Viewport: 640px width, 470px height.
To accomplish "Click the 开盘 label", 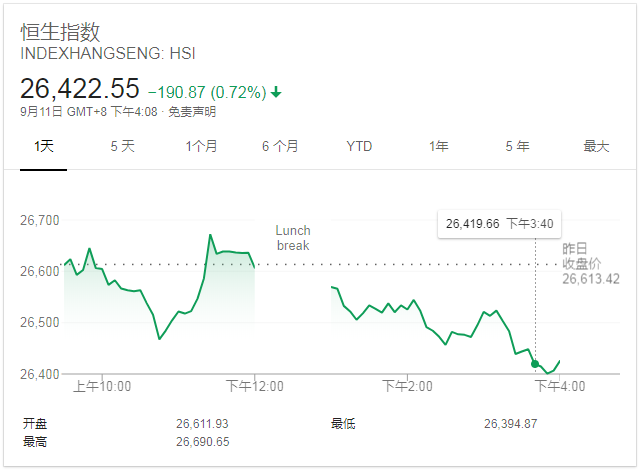I will [35, 424].
